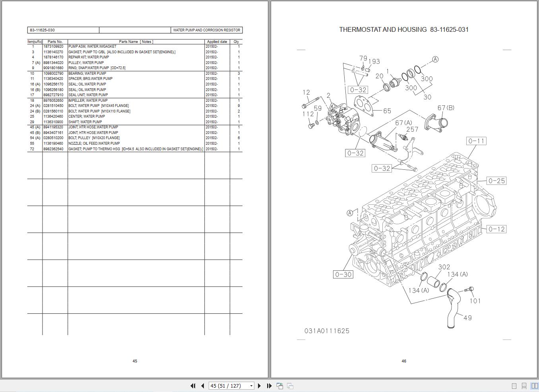Go back to previous view

point(280,386)
